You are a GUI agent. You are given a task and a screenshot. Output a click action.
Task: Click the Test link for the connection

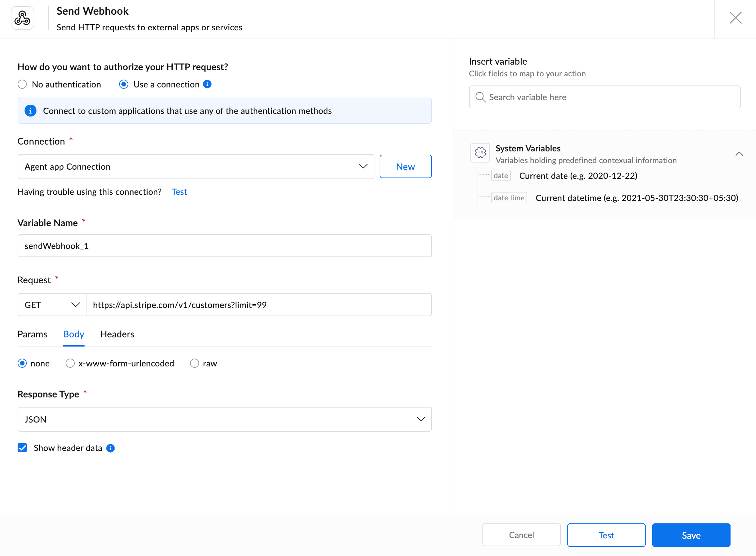pyautogui.click(x=179, y=192)
